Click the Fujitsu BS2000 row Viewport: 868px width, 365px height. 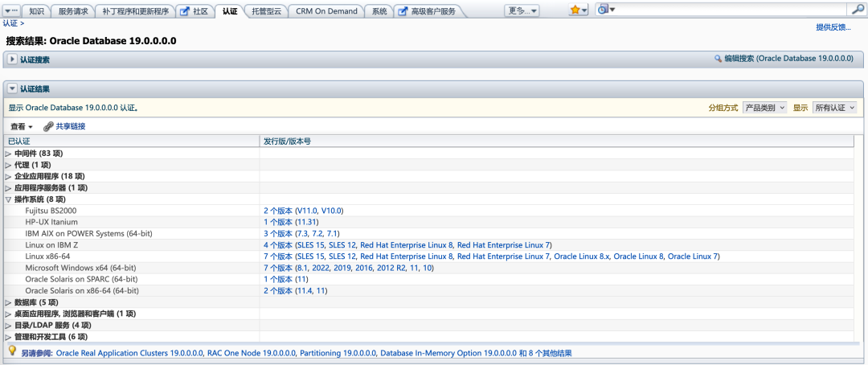(429, 211)
